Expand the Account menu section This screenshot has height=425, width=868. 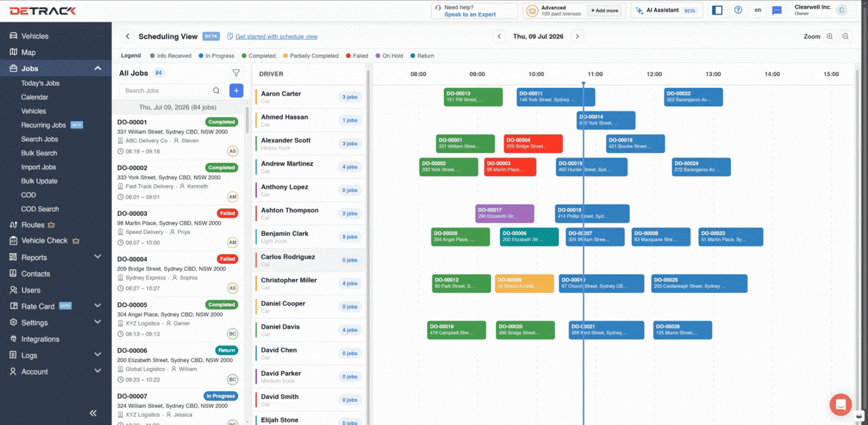pyautogui.click(x=98, y=371)
